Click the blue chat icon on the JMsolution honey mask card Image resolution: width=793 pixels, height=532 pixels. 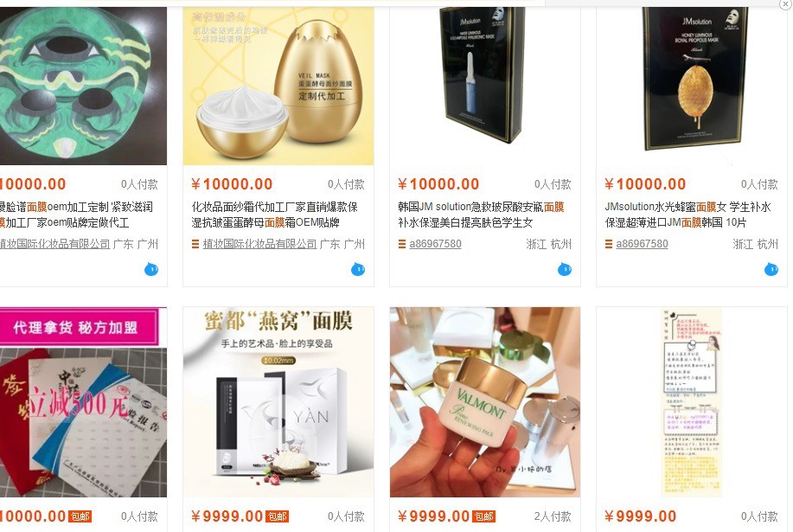pyautogui.click(x=771, y=270)
